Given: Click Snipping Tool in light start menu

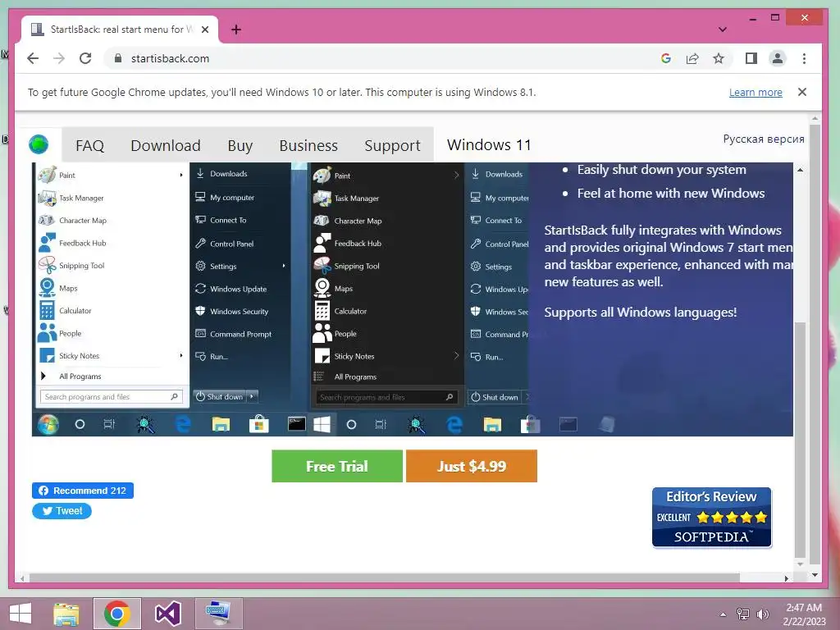Looking at the screenshot, I should [x=81, y=265].
